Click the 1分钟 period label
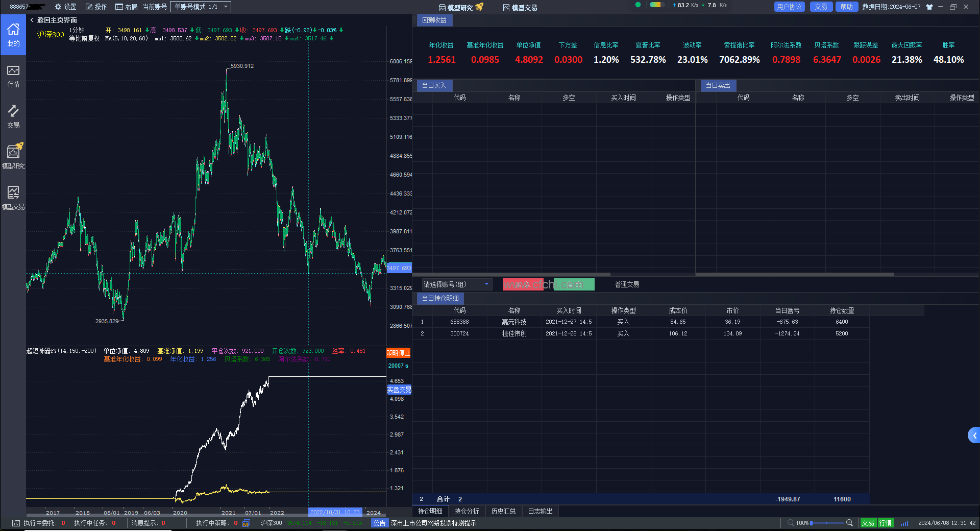Screen dimensions: 980x531 click(77, 30)
